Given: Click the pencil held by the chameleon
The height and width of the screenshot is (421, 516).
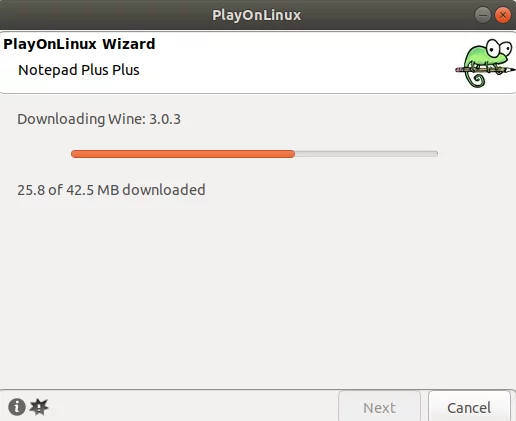Looking at the screenshot, I should pos(485,70).
